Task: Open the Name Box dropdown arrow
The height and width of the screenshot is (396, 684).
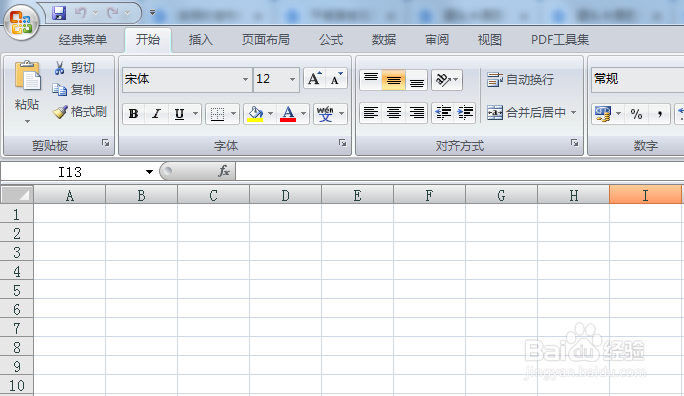Action: (149, 172)
